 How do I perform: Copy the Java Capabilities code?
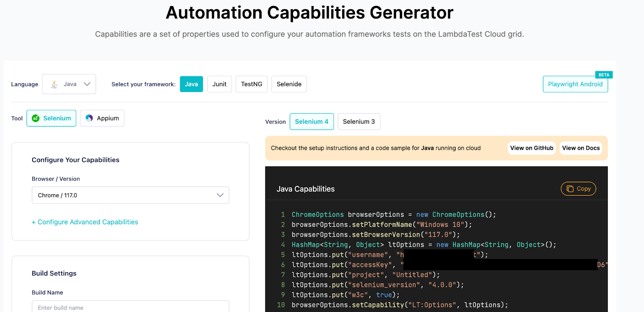tap(578, 189)
